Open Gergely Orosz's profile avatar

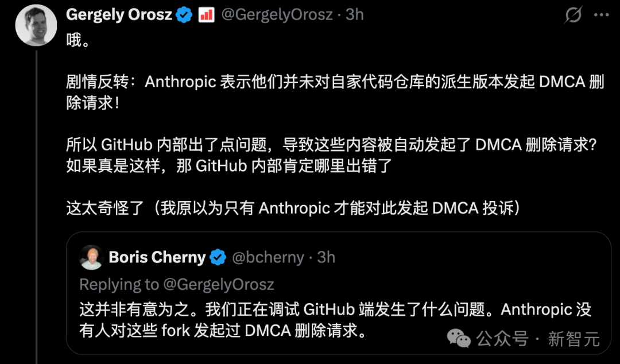tap(36, 26)
